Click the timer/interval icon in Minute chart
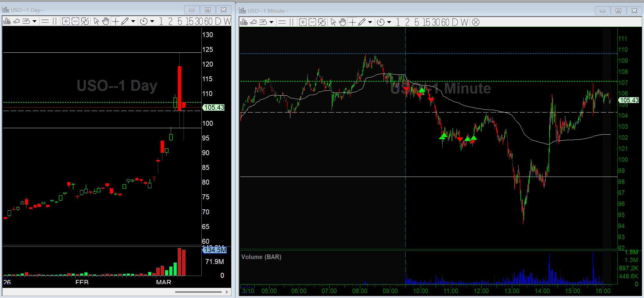644x298 pixels. pyautogui.click(x=381, y=22)
